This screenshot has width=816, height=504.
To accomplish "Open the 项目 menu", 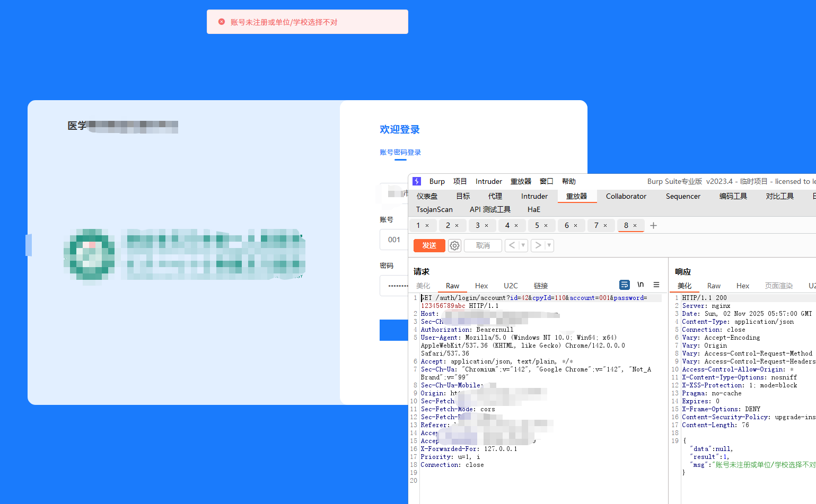I will [460, 181].
